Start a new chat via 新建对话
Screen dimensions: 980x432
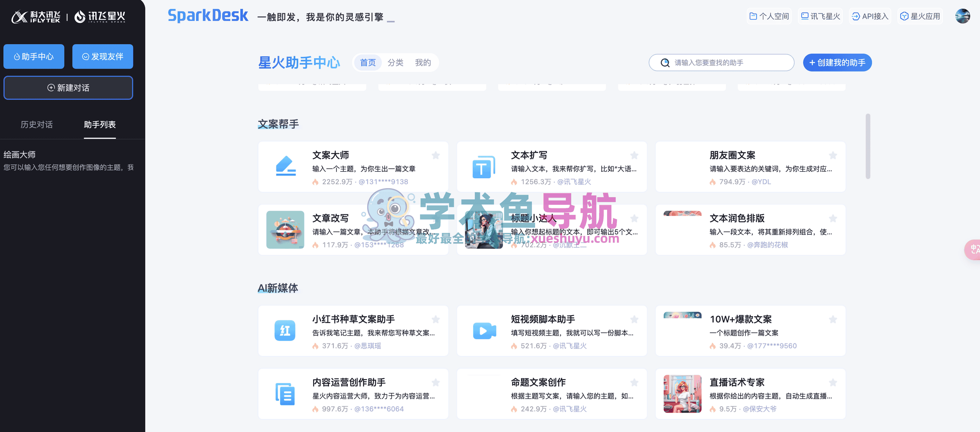click(x=68, y=87)
